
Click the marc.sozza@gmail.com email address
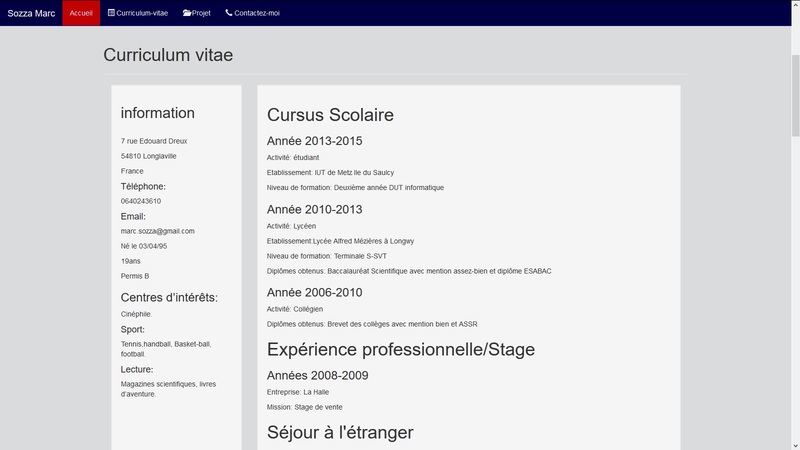coord(157,231)
